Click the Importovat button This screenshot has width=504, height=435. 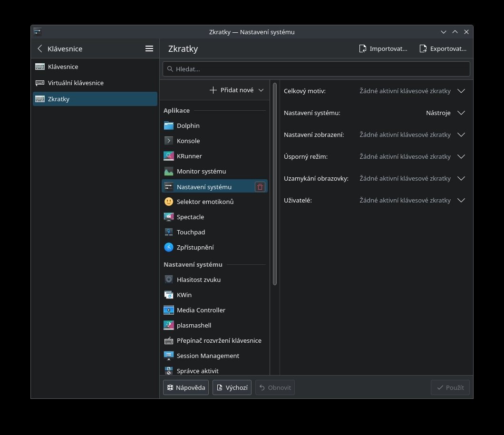tap(383, 48)
